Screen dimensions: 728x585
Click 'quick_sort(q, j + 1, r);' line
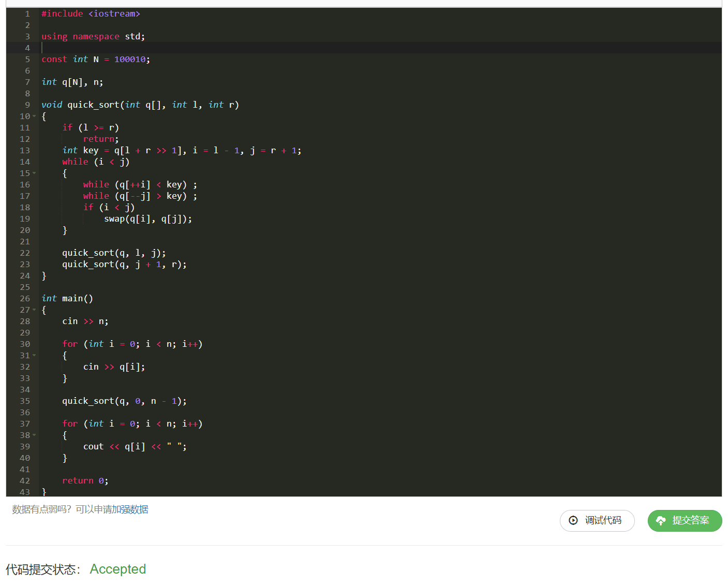[124, 264]
